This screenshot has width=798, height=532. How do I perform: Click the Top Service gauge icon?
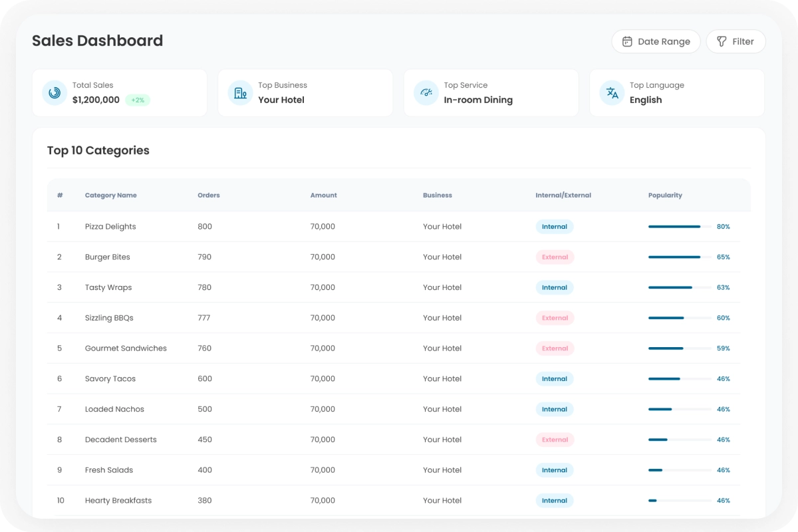[426, 93]
